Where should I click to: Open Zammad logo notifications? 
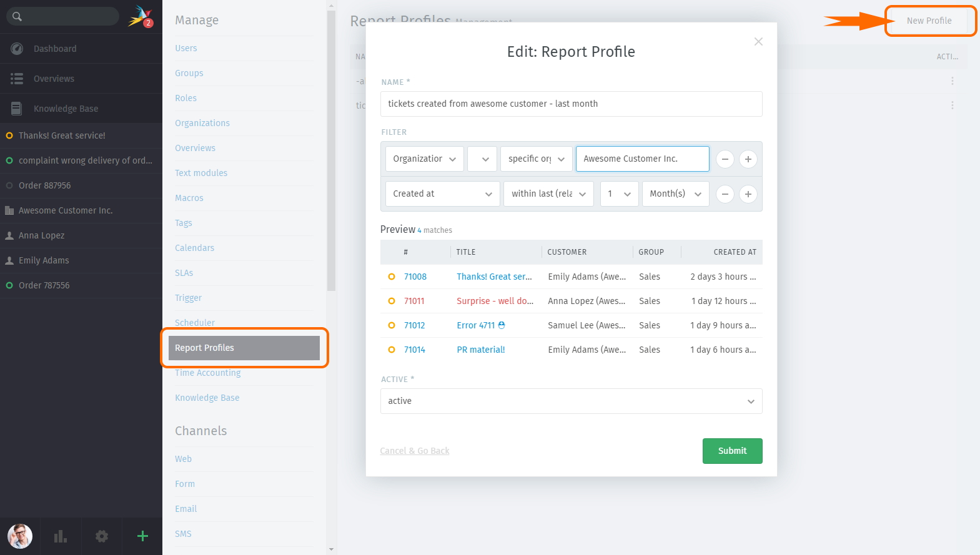[x=141, y=16]
